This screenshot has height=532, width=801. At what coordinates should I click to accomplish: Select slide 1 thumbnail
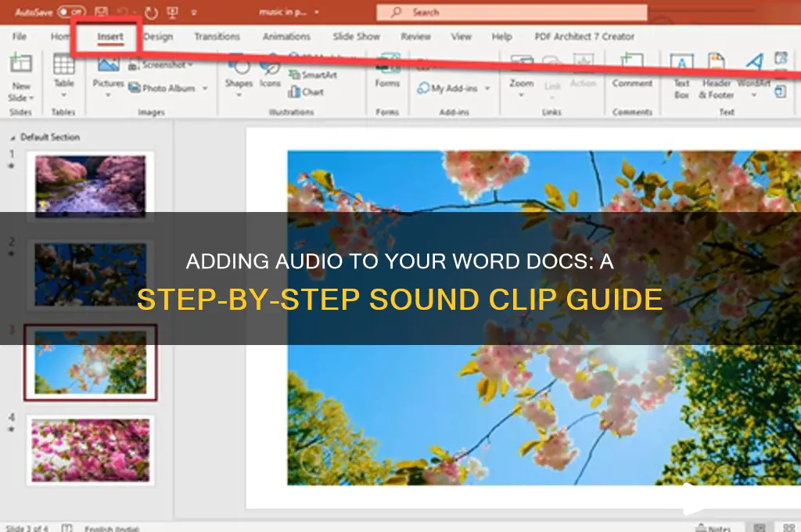click(91, 185)
